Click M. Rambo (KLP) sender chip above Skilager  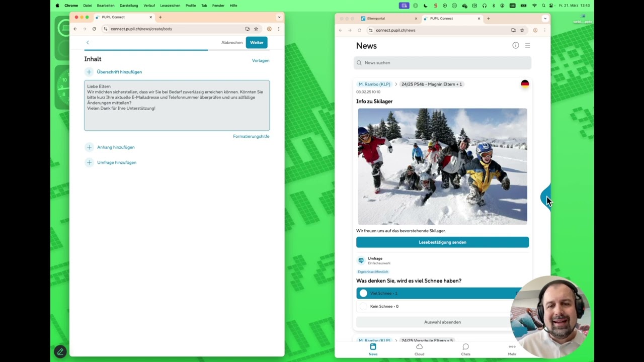click(x=374, y=84)
